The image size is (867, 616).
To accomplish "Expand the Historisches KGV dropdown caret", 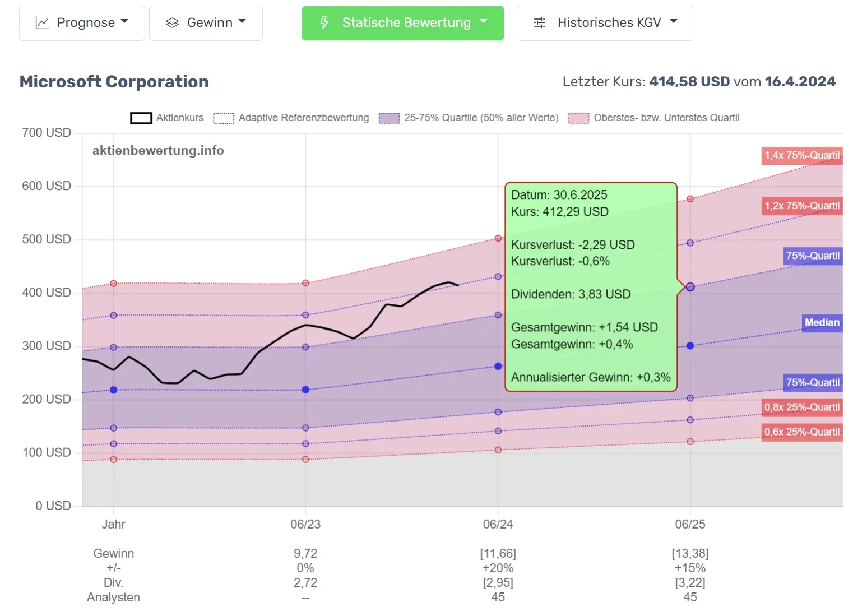I will pyautogui.click(x=674, y=21).
